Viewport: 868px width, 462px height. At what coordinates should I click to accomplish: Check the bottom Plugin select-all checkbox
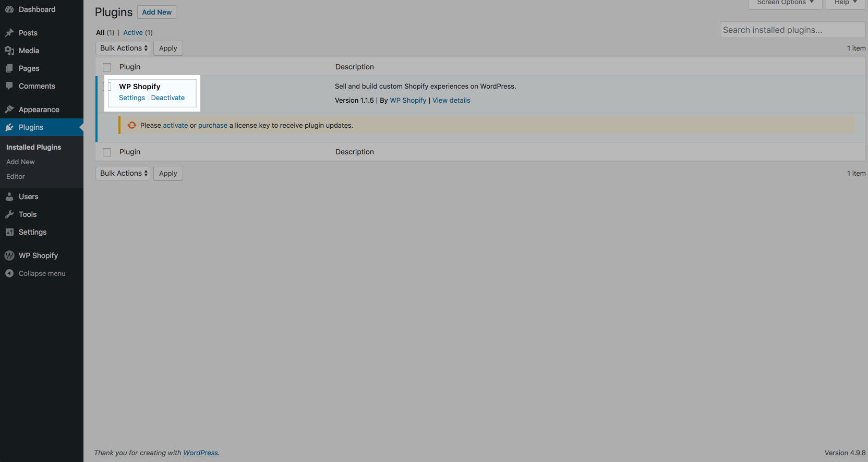pos(107,152)
